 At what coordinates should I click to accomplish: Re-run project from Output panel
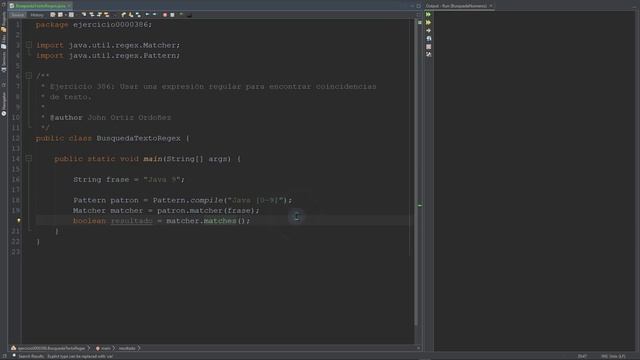[428, 14]
